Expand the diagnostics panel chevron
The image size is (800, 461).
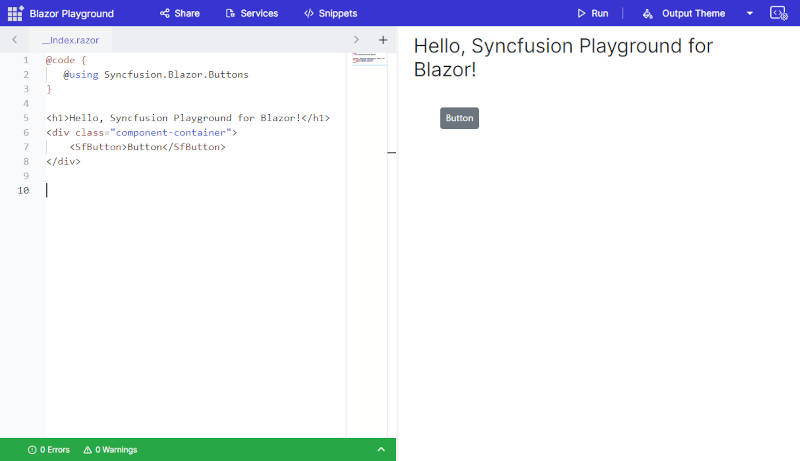pos(381,449)
